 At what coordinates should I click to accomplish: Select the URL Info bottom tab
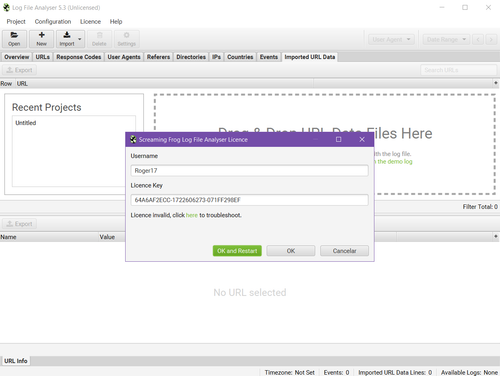(16, 361)
